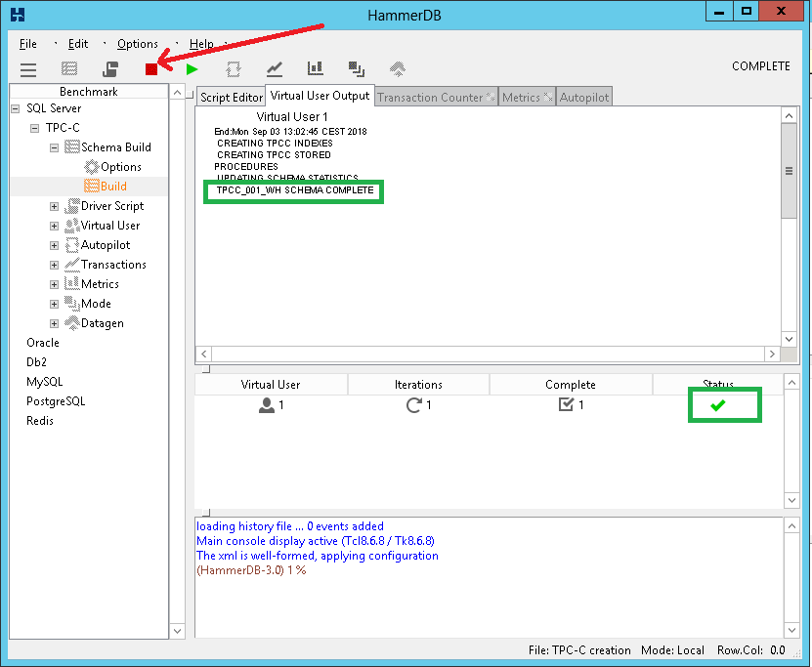The height and width of the screenshot is (667, 812).
Task: Select MySQL in the benchmark tree
Action: [x=45, y=382]
